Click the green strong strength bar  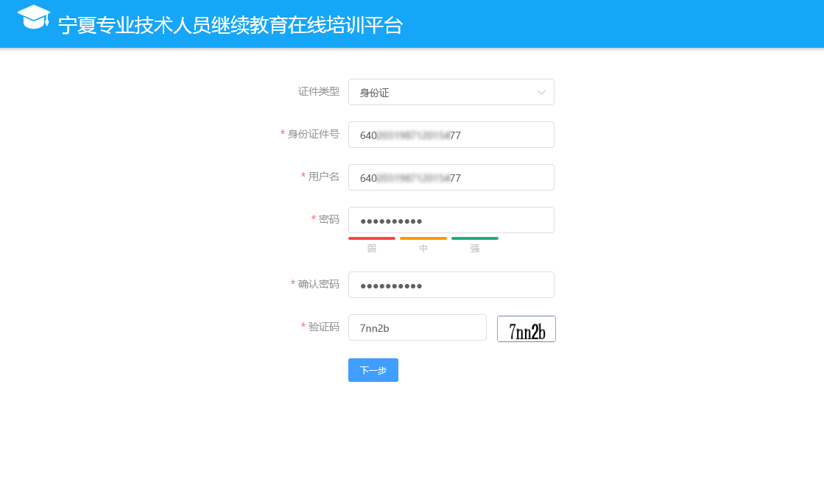click(x=474, y=238)
